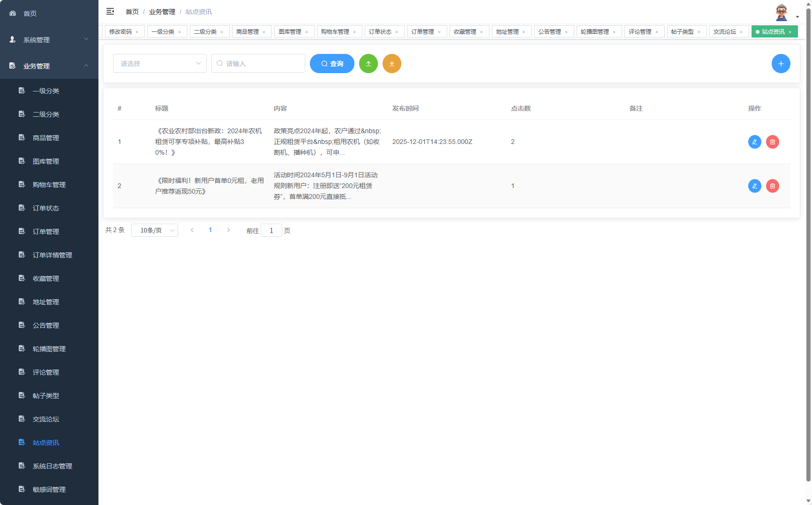The width and height of the screenshot is (812, 505).
Task: Switch to the 订单管理 tab
Action: pyautogui.click(x=423, y=31)
